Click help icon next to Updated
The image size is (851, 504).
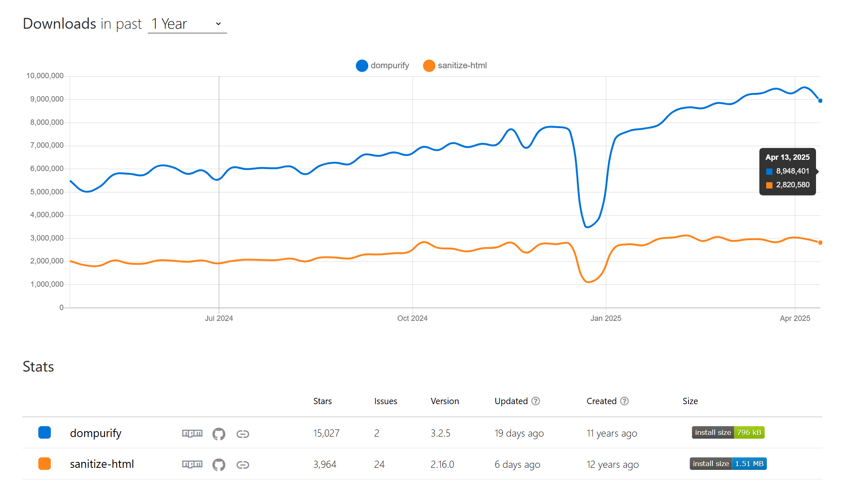pos(536,401)
